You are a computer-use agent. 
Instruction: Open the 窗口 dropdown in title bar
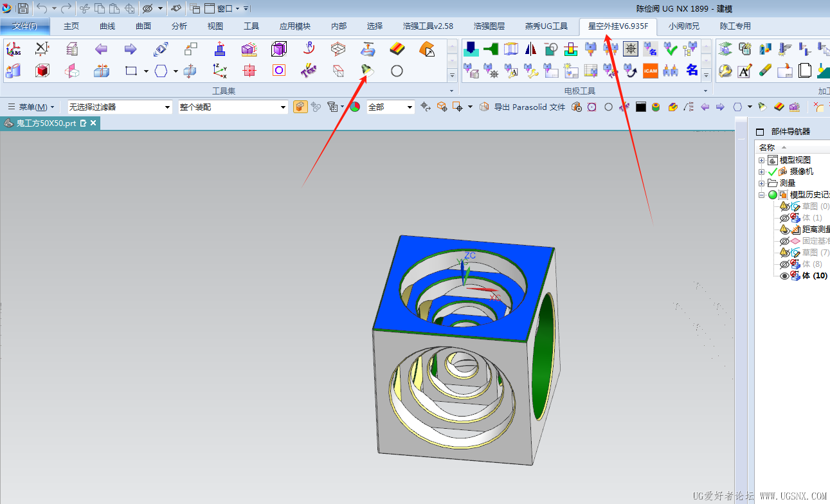pyautogui.click(x=222, y=8)
